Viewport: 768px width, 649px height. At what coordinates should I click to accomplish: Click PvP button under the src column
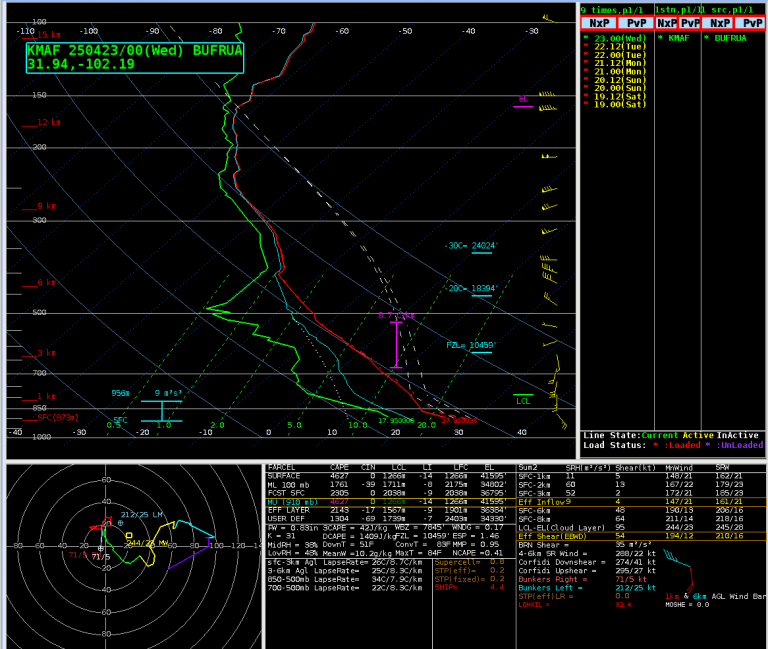[751, 23]
